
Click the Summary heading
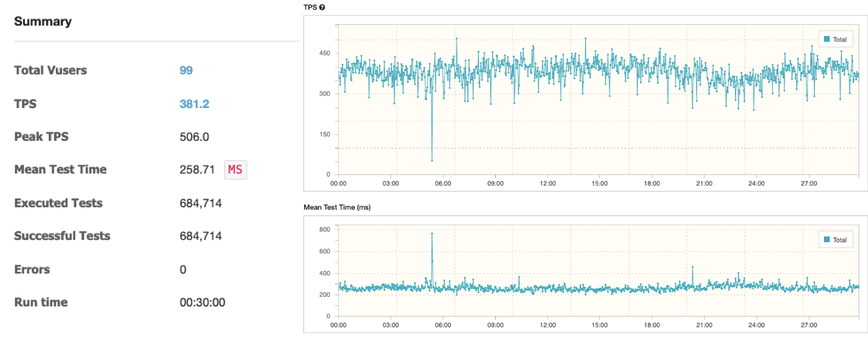click(x=43, y=22)
